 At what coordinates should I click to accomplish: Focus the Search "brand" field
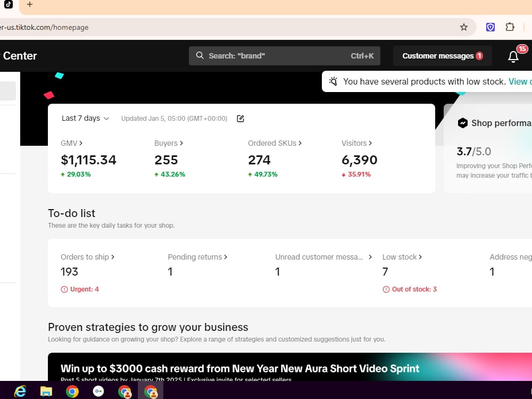(x=284, y=56)
